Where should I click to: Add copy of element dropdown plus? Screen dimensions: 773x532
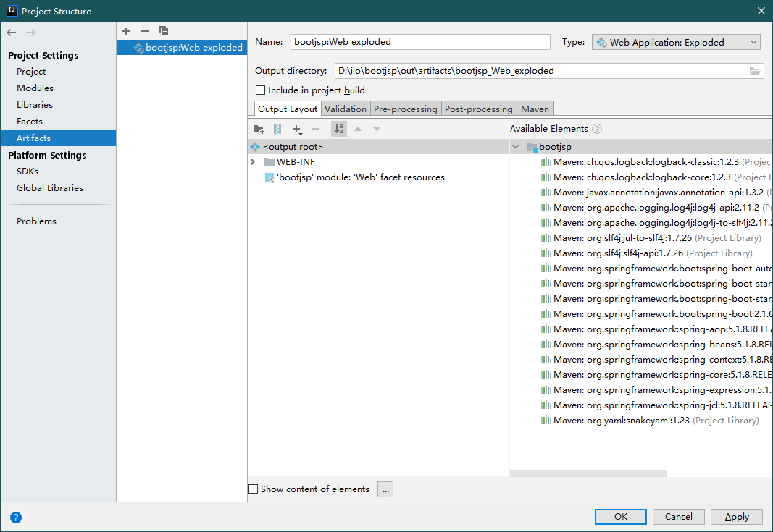(297, 129)
